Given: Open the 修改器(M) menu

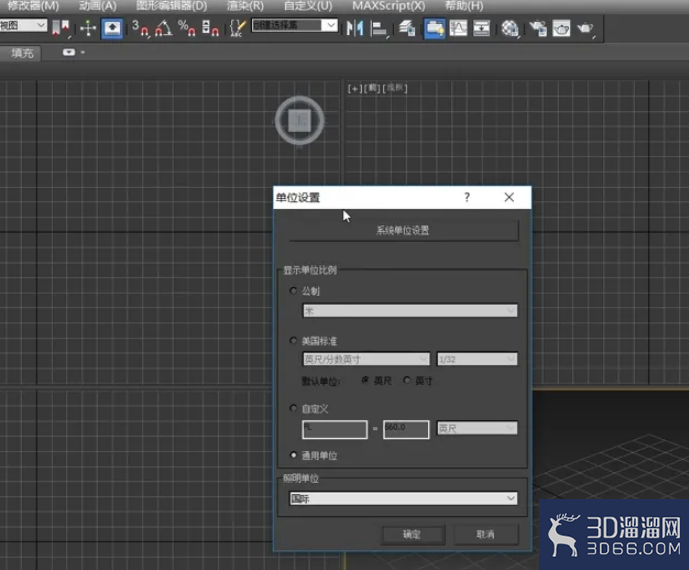Looking at the screenshot, I should pos(33,6).
